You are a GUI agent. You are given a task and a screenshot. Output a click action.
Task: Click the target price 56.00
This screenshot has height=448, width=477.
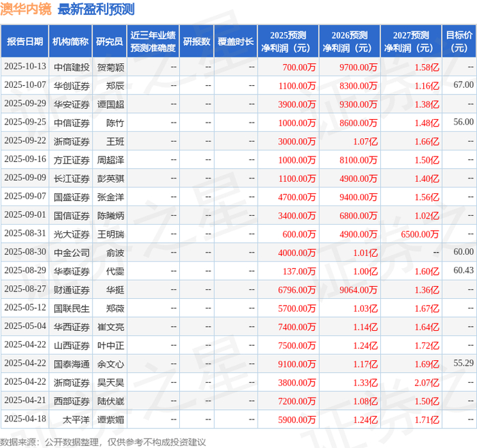point(463,122)
